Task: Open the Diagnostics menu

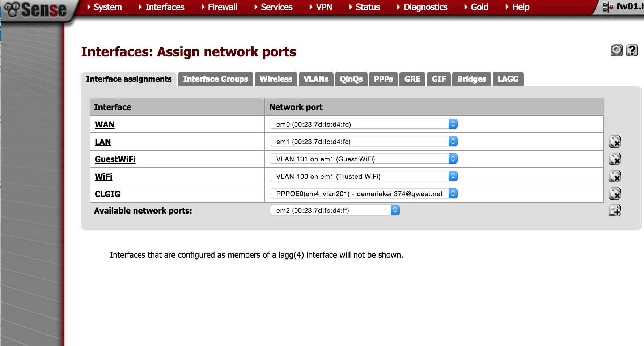Action: pyautogui.click(x=425, y=7)
